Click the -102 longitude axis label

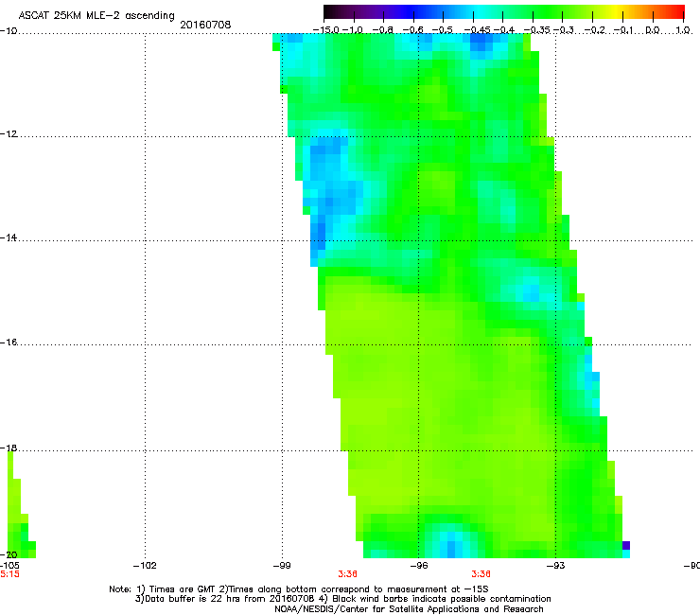[145, 566]
